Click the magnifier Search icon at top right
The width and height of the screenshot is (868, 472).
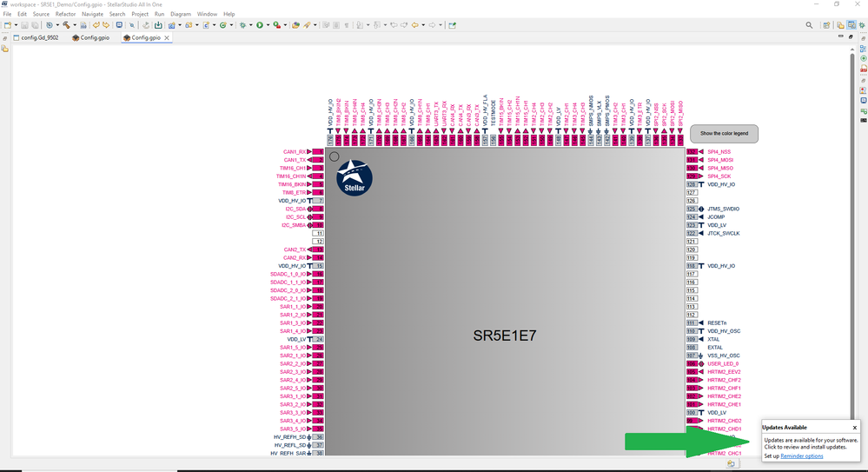tap(809, 25)
